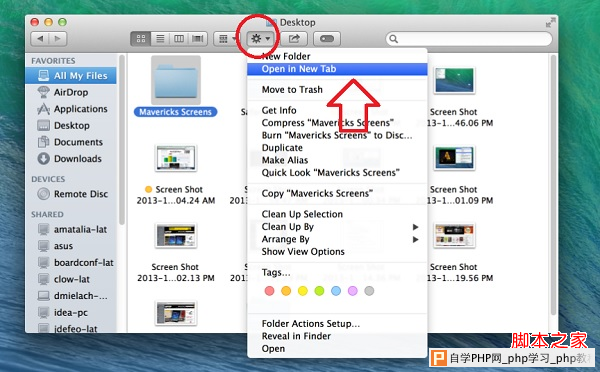Switch to column view in toolbar
This screenshot has width=600, height=372.
coord(179,39)
